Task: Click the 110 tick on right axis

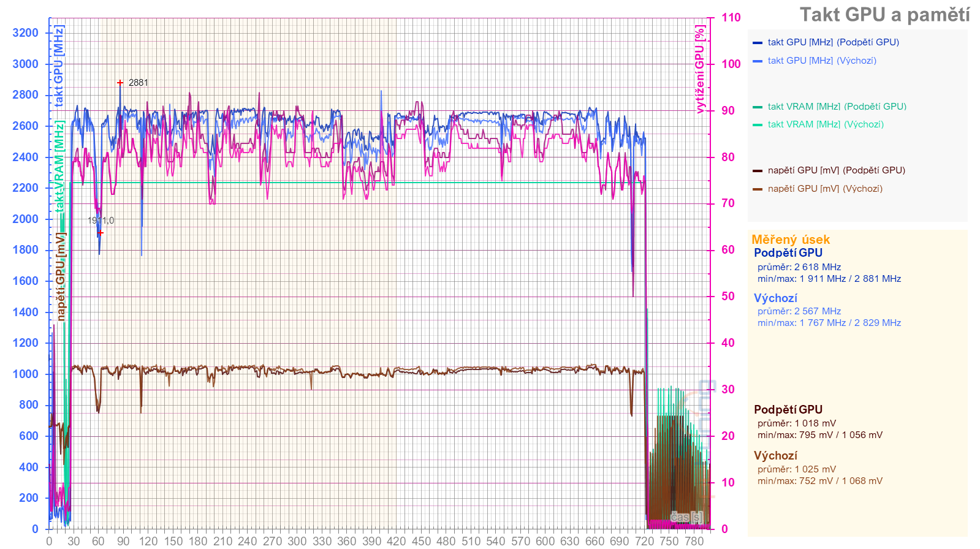Action: [x=731, y=18]
